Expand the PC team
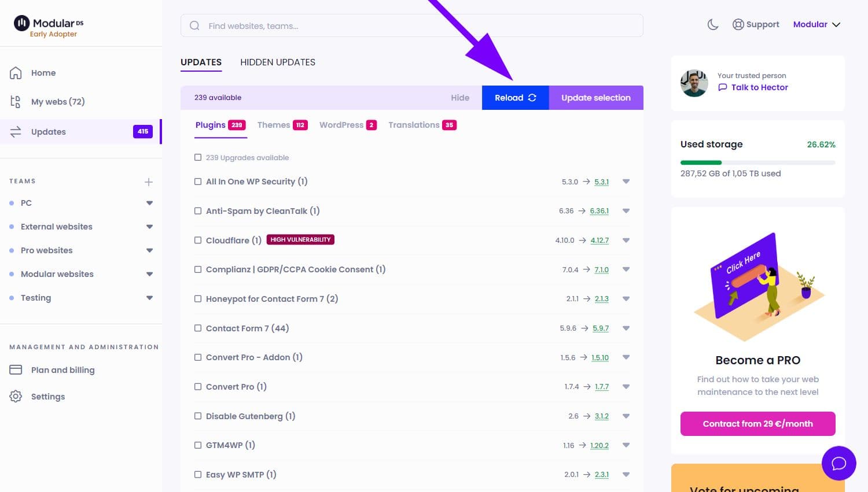 150,203
